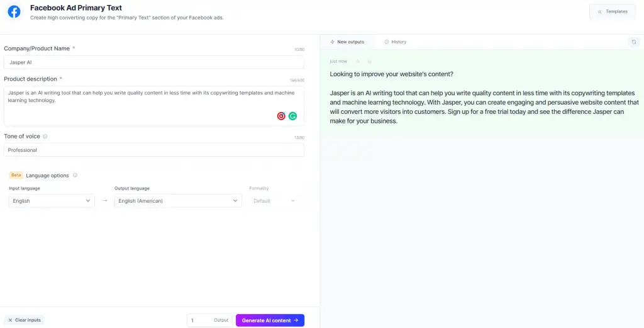Click the Beta badge
Image resolution: width=644 pixels, height=328 pixels.
pyautogui.click(x=16, y=175)
